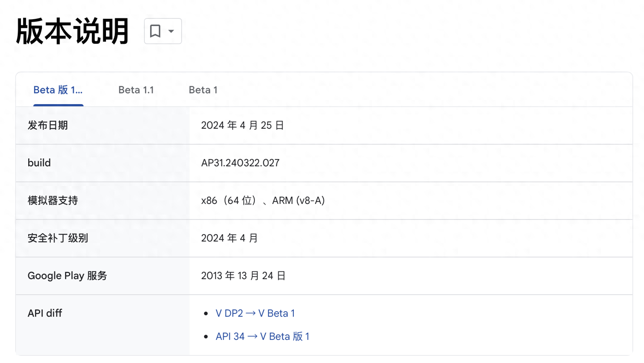Click the 2013 年 13 月 24 日 value
The width and height of the screenshot is (644, 363).
tap(243, 276)
